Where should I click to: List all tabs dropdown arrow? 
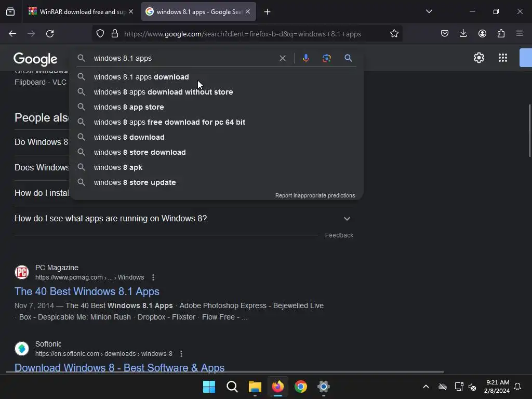429,11
